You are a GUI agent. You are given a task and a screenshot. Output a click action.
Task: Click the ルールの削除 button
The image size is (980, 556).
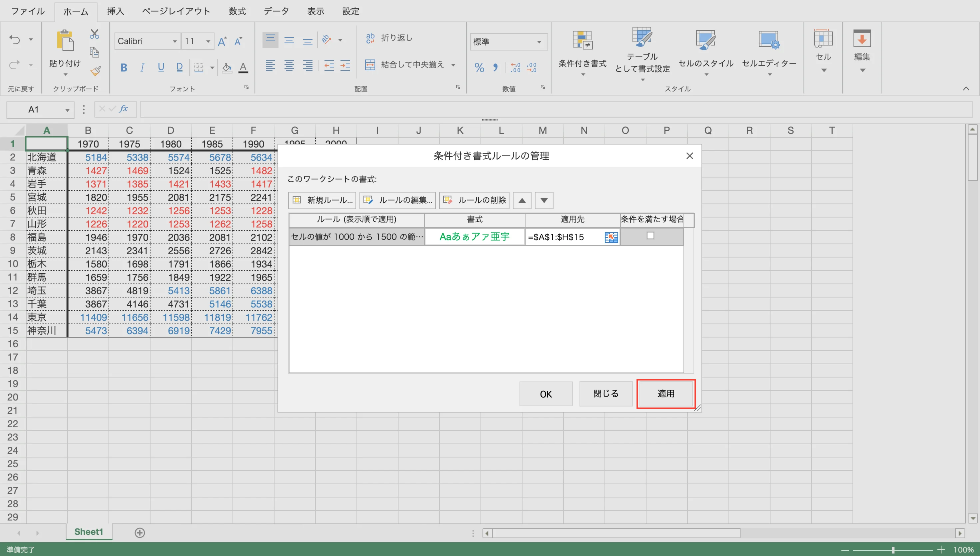474,200
